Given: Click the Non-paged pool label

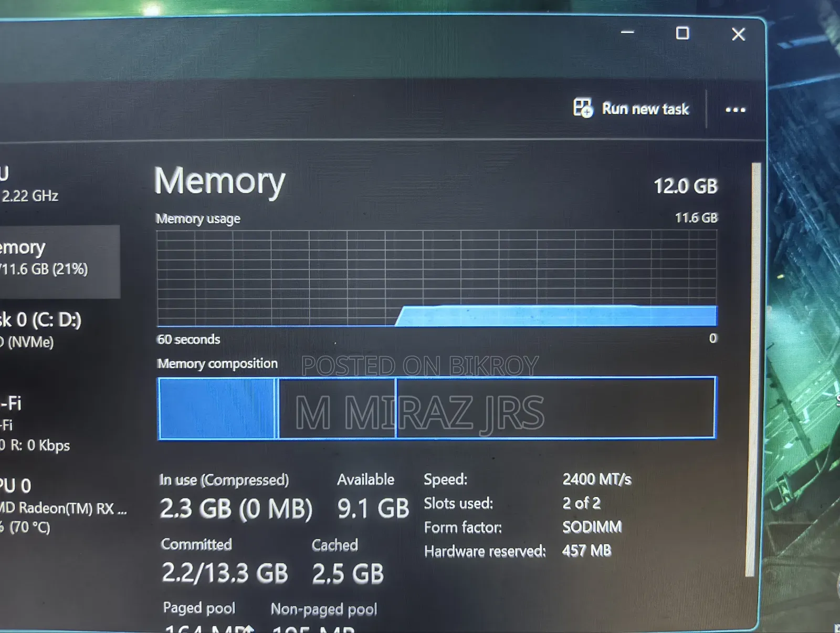Looking at the screenshot, I should pyautogui.click(x=324, y=609).
